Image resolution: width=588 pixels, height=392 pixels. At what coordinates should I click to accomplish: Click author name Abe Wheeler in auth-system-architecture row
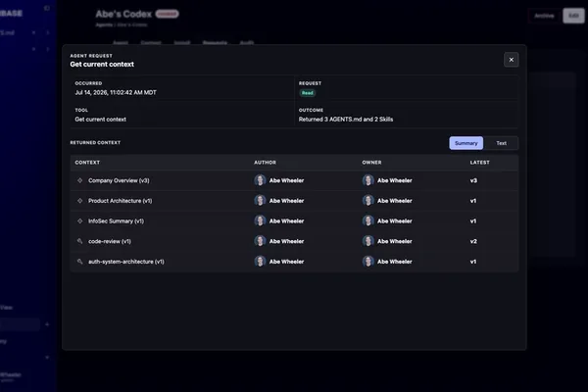(286, 262)
